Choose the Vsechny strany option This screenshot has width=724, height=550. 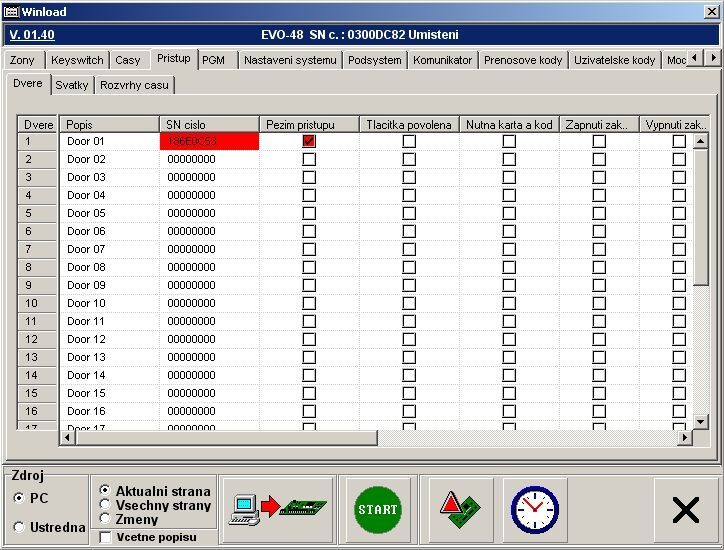coord(105,505)
